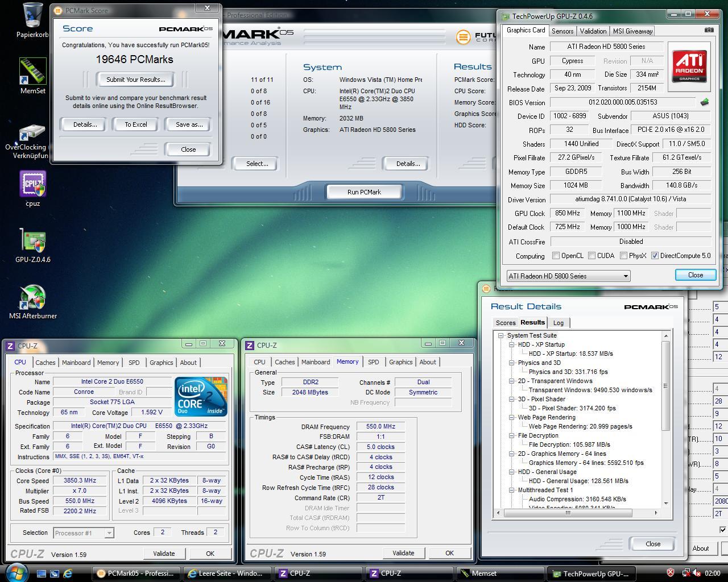The image size is (728, 582).
Task: Click the scroll-down arrow in Result Details
Action: [665, 503]
